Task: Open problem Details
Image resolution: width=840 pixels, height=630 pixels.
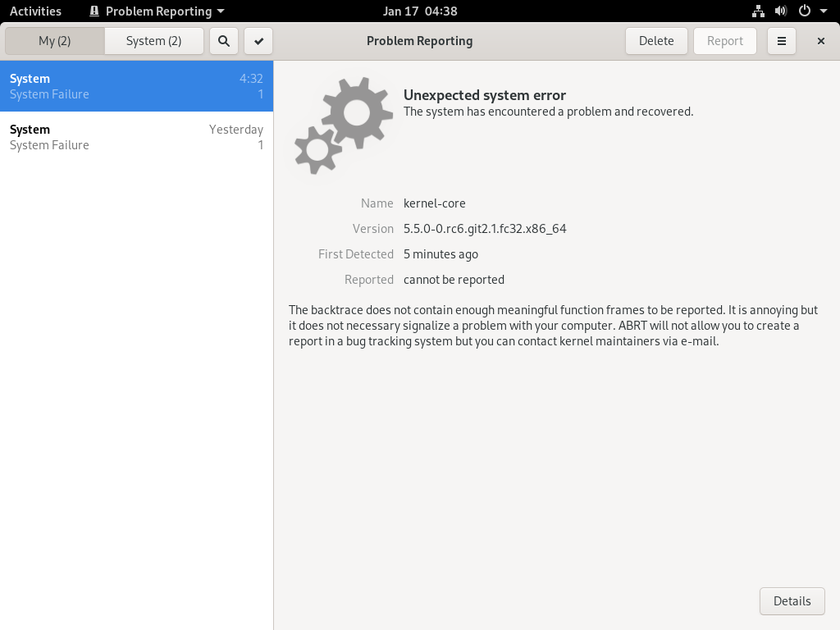Action: click(x=792, y=601)
